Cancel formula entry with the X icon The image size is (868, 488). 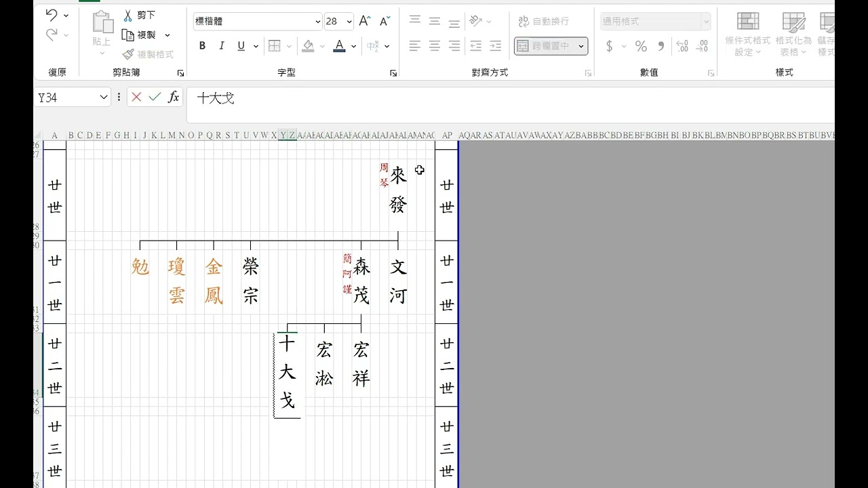point(136,97)
